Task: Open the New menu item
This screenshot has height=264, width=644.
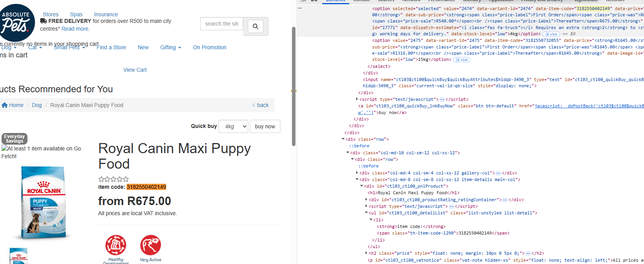Action: pyautogui.click(x=143, y=47)
